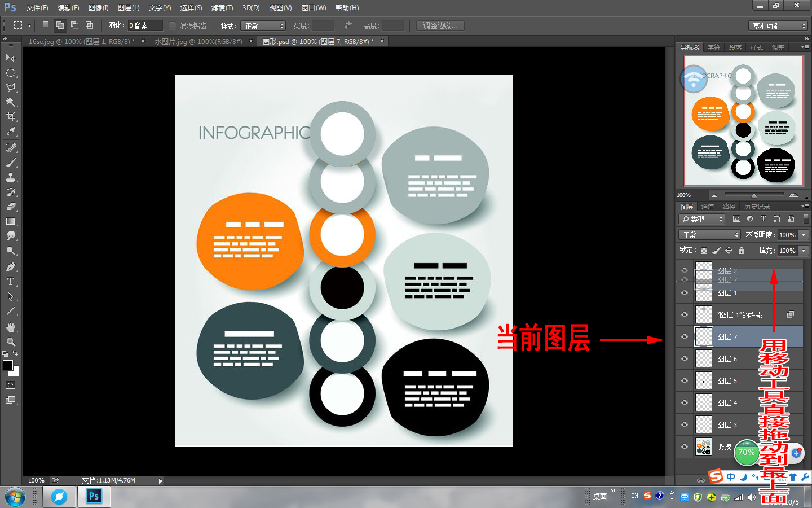Filter layers by pixel layers
This screenshot has height=508, width=812.
pos(736,219)
